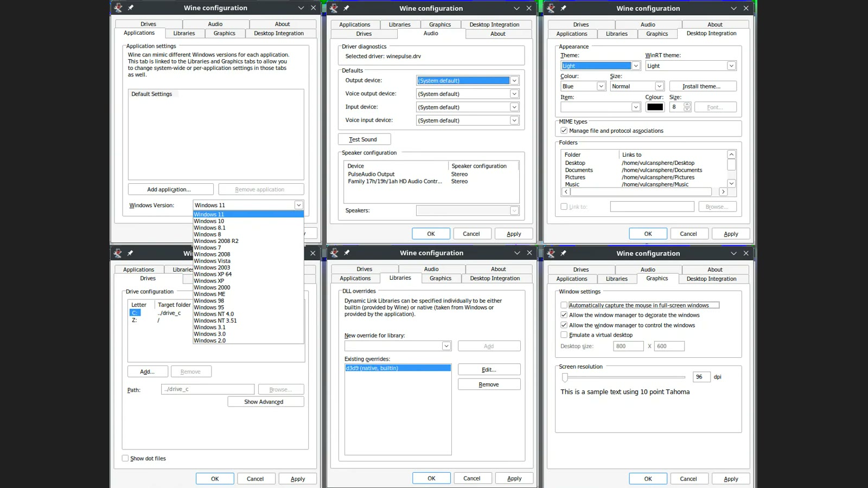This screenshot has height=488, width=868.
Task: Uncheck Manage file and protocol associations
Action: (564, 131)
